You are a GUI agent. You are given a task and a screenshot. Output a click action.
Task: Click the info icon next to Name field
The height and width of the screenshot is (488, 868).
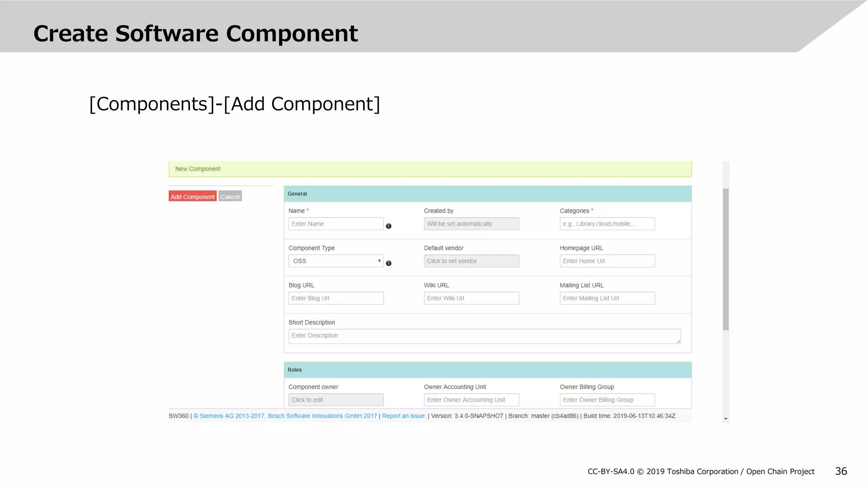(389, 226)
